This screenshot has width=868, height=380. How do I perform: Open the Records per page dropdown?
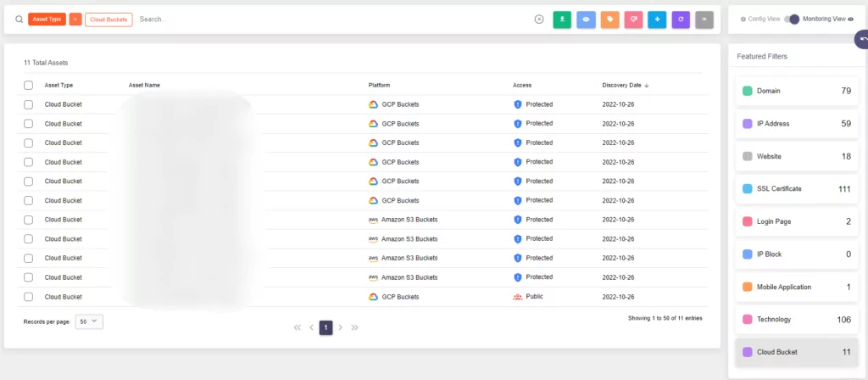(x=89, y=321)
